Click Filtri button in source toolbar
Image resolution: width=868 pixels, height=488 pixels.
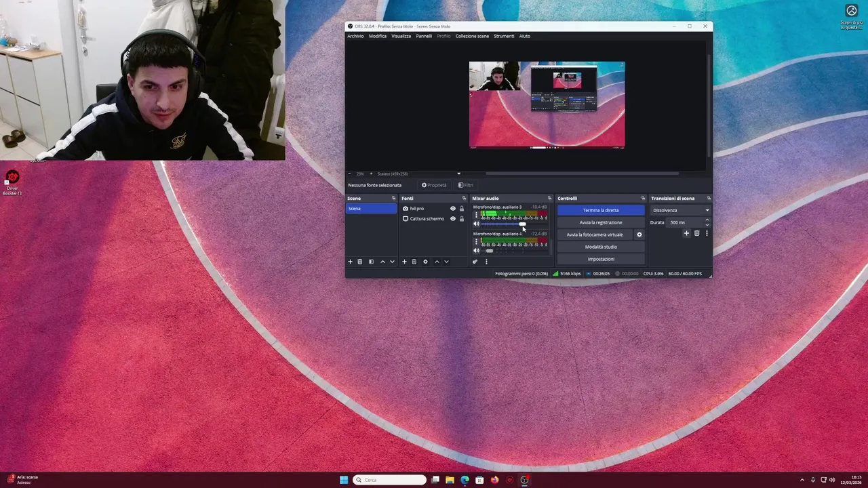pyautogui.click(x=466, y=185)
